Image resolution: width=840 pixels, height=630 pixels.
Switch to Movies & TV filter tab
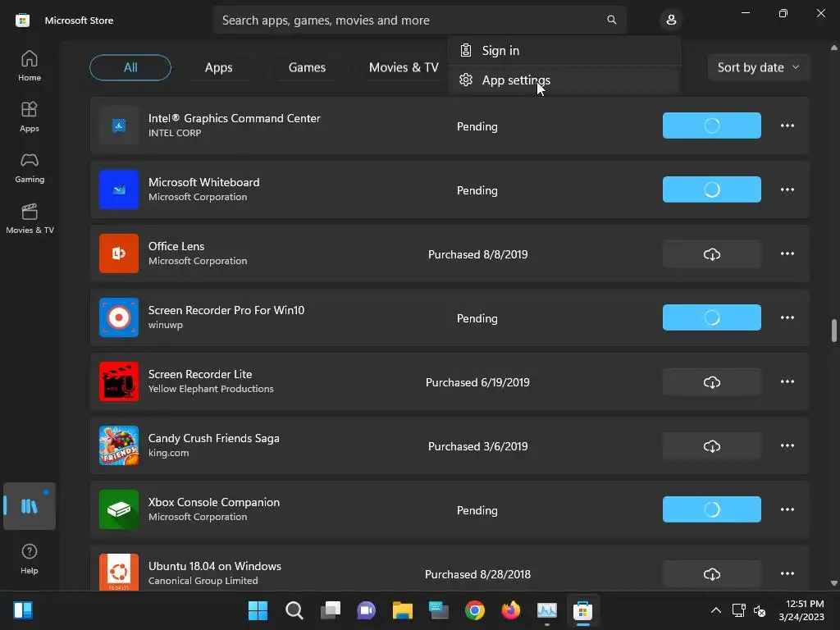click(404, 67)
